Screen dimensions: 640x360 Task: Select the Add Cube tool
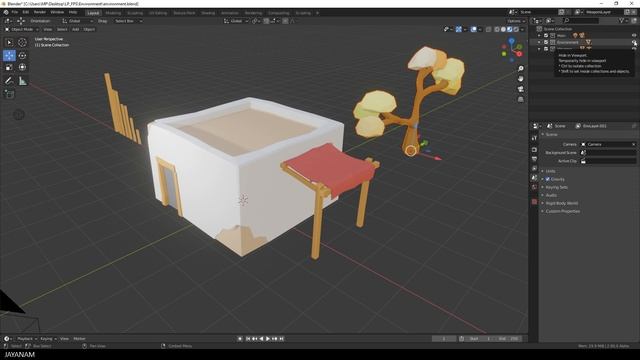point(9,94)
